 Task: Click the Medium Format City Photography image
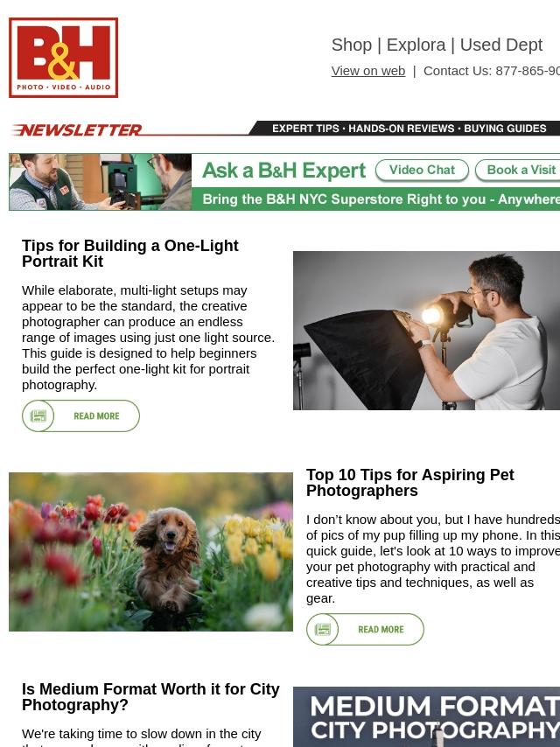(426, 717)
